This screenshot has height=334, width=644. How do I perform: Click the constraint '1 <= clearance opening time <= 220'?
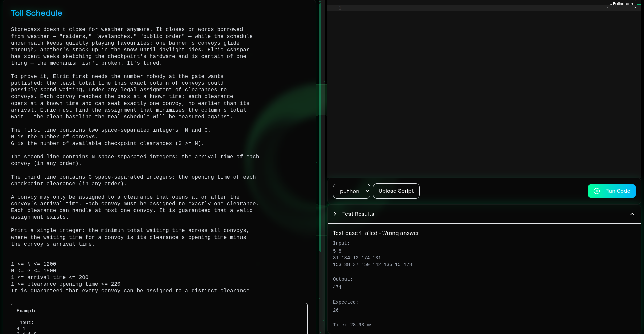[x=66, y=284]
